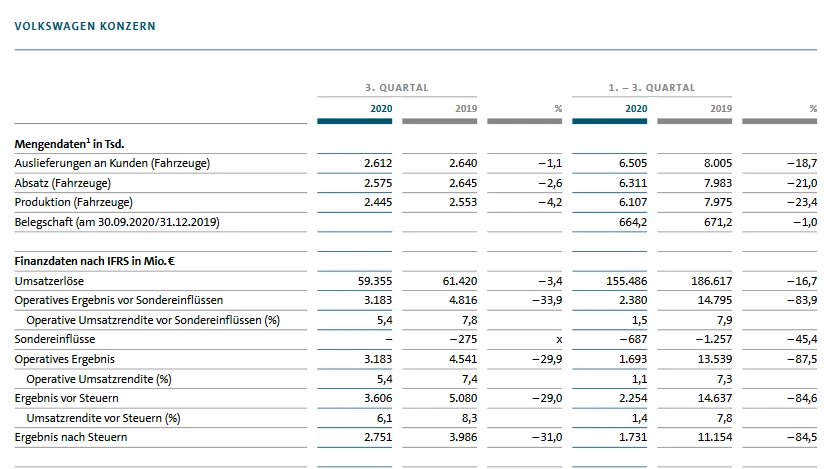Select the '3. QUARTAL' column group header

pos(396,88)
